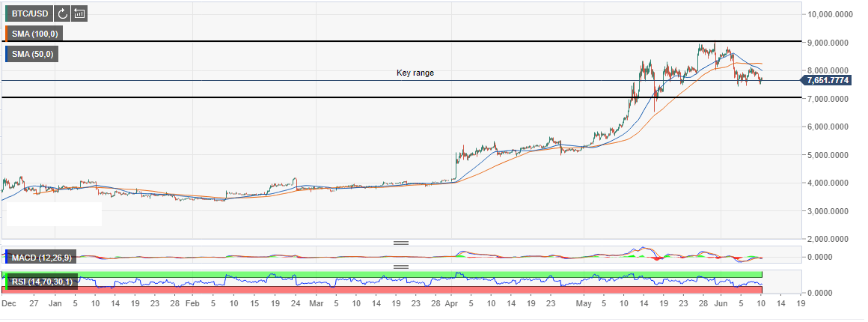Click the refresh chart icon
Screen dimensions: 868x322
point(62,13)
